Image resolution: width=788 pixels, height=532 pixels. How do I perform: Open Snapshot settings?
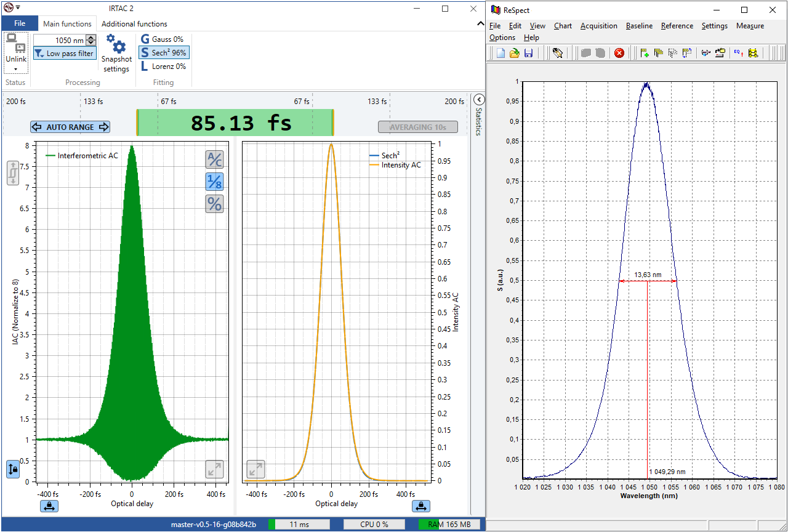click(116, 54)
